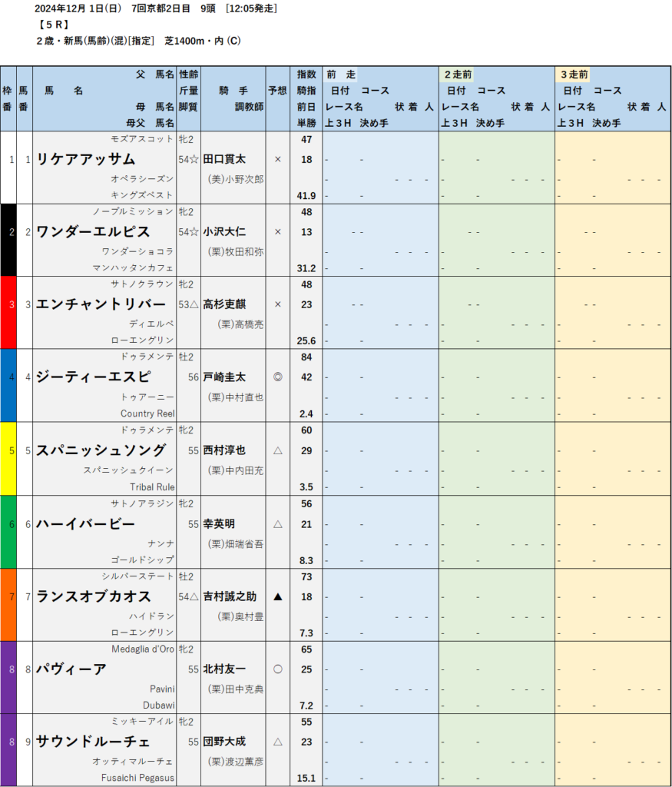Select horse name サウンドルーチェ
The height and width of the screenshot is (787, 672).
[x=93, y=742]
